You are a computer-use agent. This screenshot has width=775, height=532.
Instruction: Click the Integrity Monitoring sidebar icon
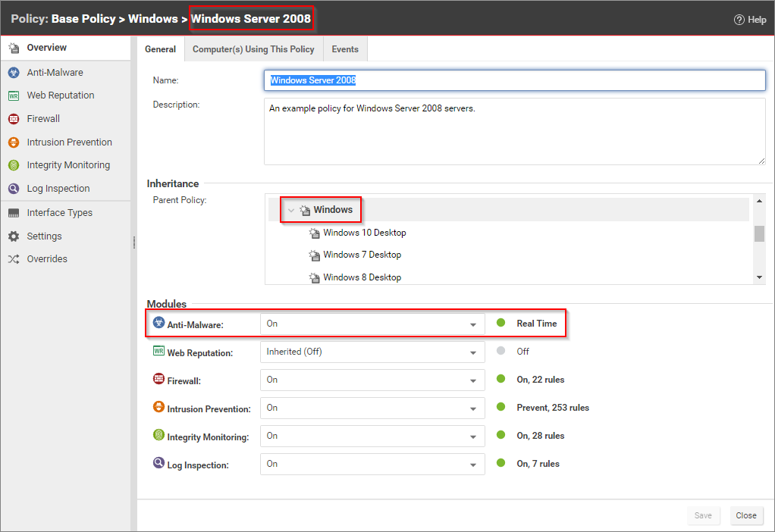pos(13,165)
